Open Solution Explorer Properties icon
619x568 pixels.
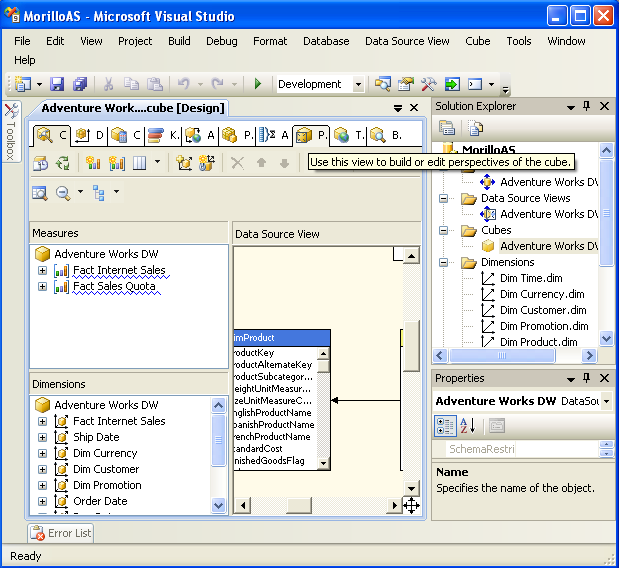point(447,127)
